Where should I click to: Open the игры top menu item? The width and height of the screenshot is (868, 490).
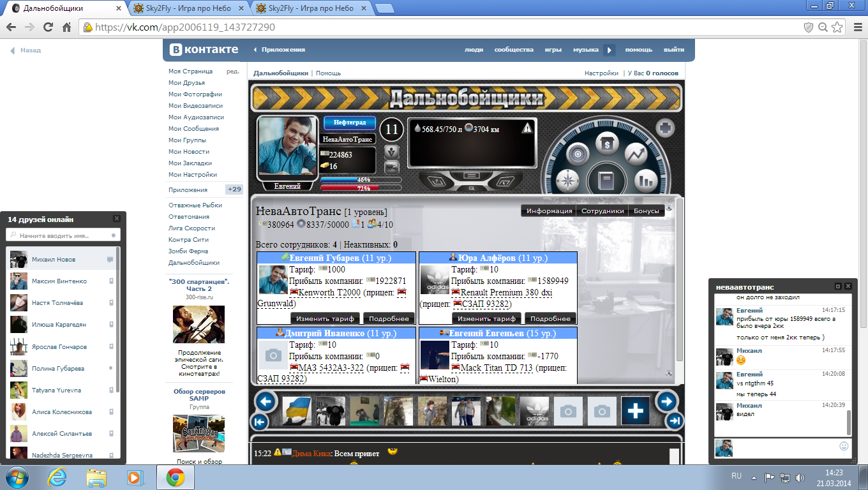pos(553,50)
